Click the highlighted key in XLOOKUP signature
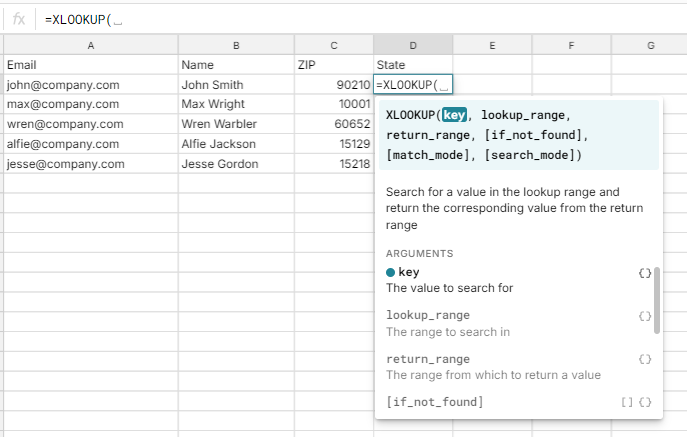Viewport: 687px width, 437px height. tap(454, 115)
